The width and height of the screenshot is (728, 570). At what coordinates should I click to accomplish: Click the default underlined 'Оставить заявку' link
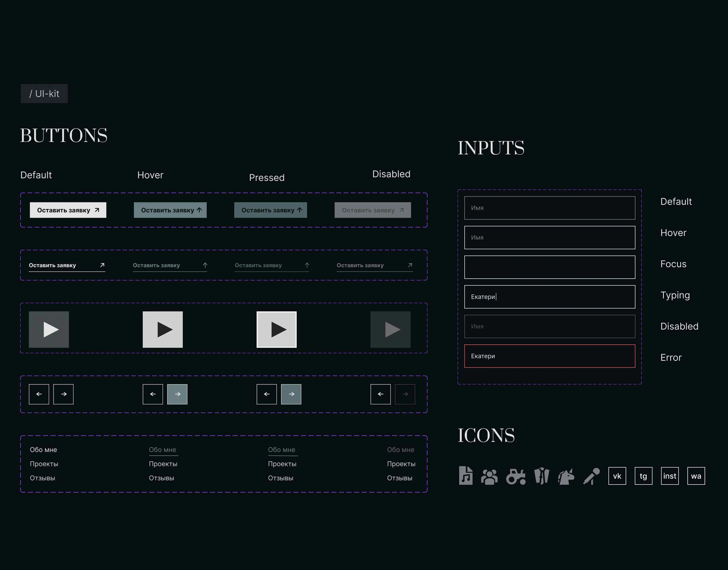[x=67, y=265]
